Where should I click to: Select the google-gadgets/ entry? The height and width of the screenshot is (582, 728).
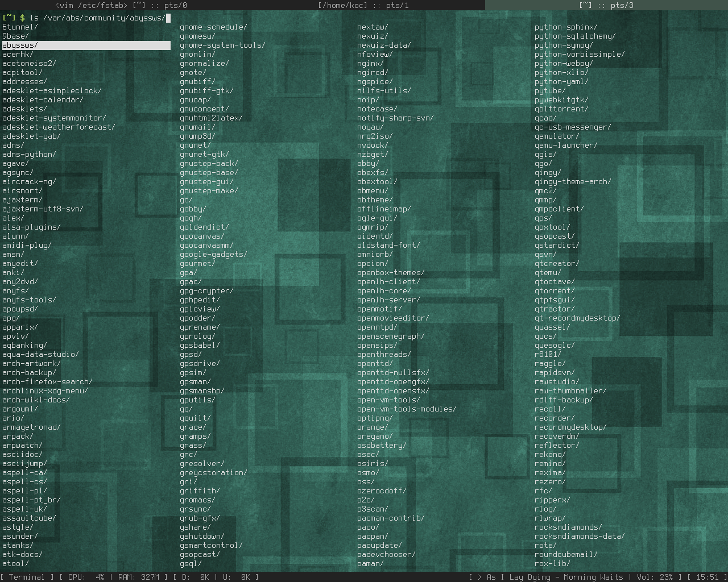point(213,254)
